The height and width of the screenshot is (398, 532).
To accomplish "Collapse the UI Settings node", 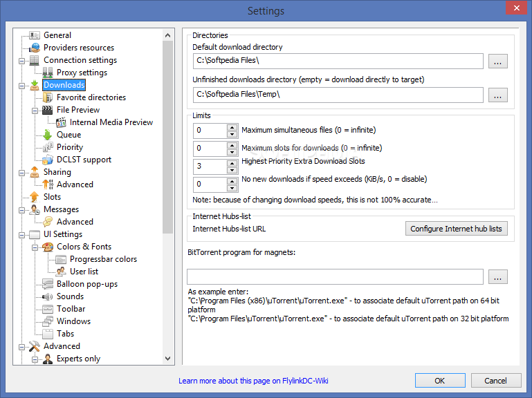I will click(x=21, y=235).
